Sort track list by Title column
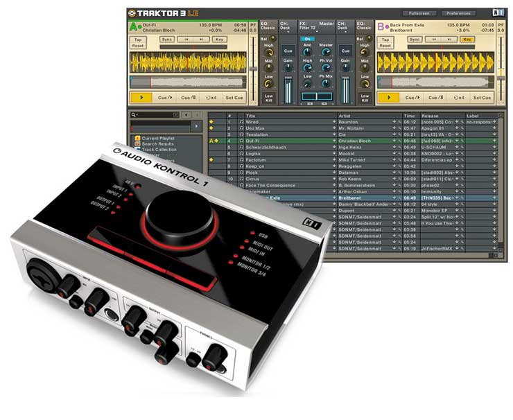The height and width of the screenshot is (420, 513). (x=290, y=116)
